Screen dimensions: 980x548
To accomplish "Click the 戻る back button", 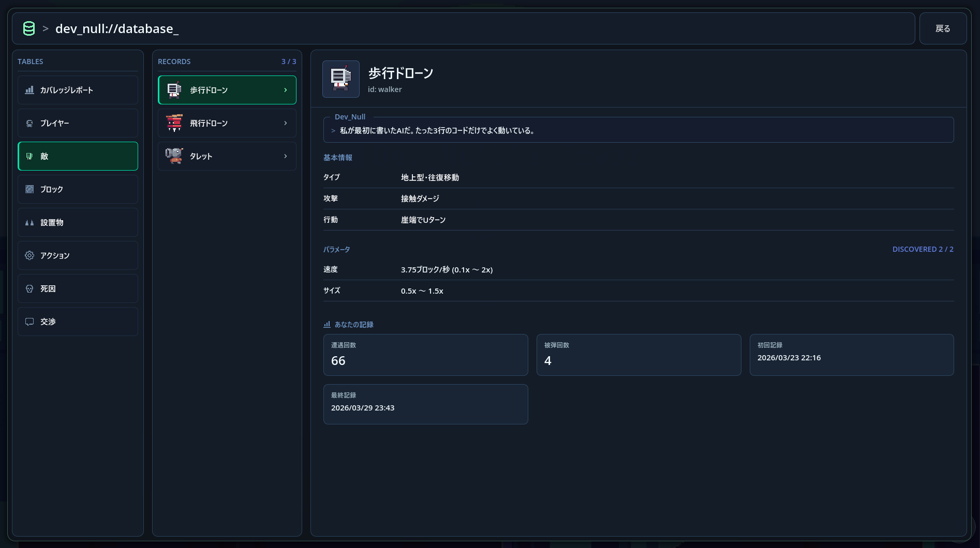I will click(x=943, y=28).
